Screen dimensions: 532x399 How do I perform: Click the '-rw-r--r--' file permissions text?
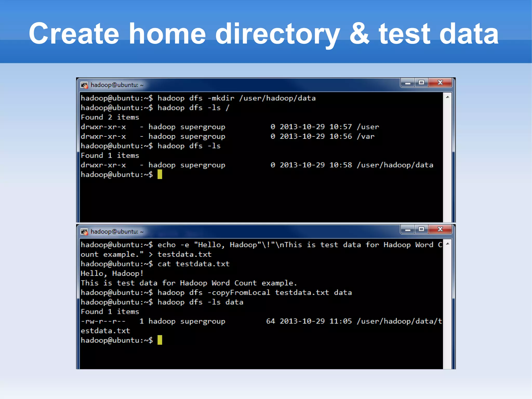(103, 322)
